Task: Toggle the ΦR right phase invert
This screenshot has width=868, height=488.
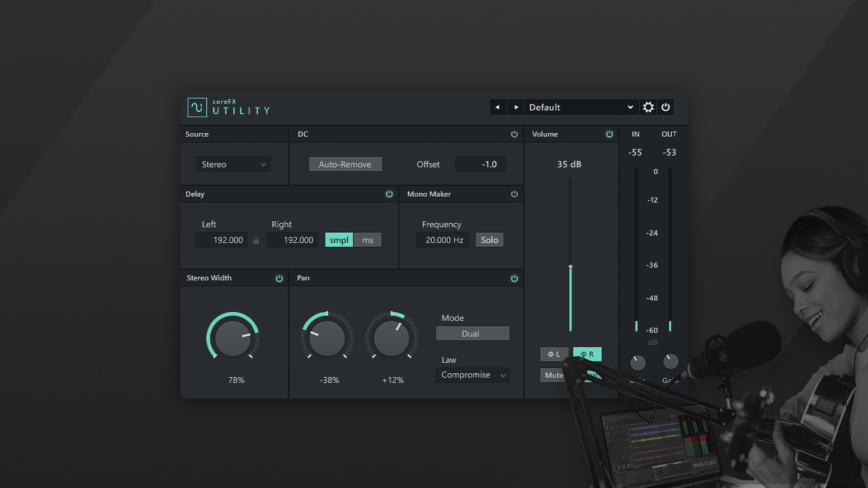Action: coord(587,354)
